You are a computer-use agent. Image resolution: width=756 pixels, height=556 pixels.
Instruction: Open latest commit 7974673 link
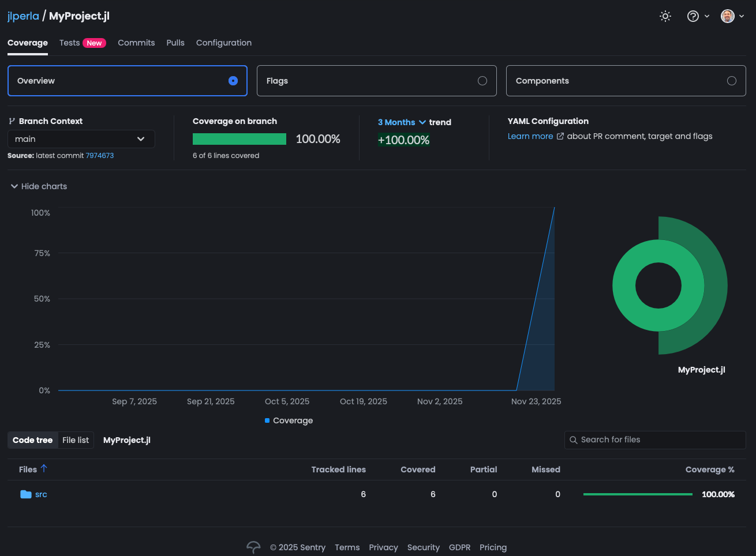[100, 156]
